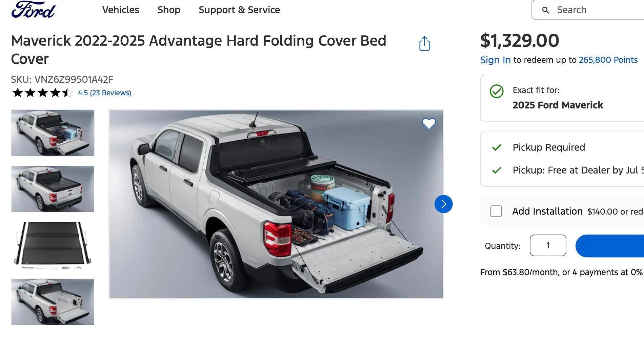
Task: Click the star rating icons
Action: 42,93
